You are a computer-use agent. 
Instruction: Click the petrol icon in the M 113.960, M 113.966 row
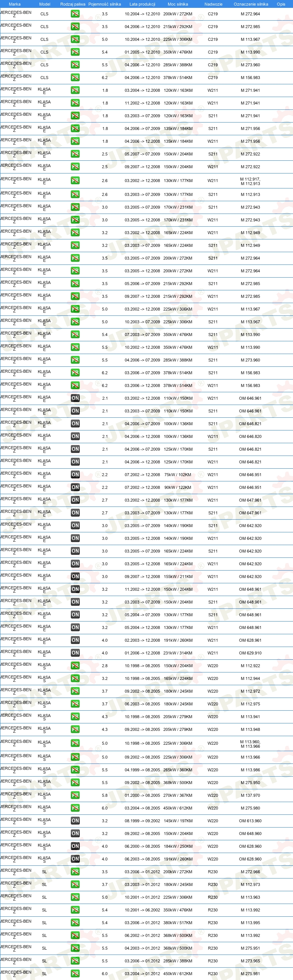pyautogui.click(x=75, y=743)
